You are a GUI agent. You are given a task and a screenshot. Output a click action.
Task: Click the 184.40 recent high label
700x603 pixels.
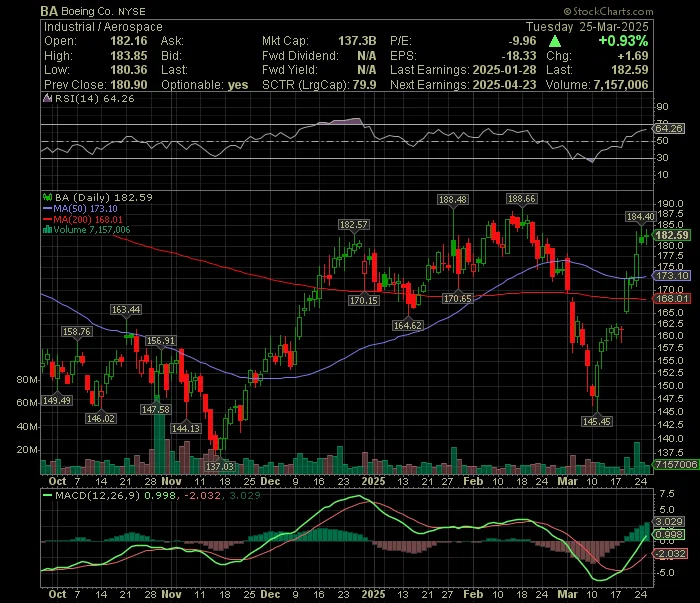pos(641,216)
